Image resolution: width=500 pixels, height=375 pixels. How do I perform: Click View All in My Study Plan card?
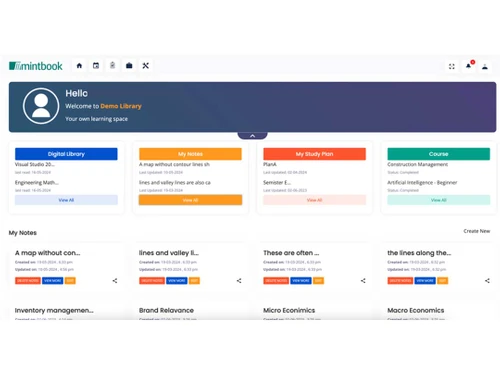click(314, 200)
